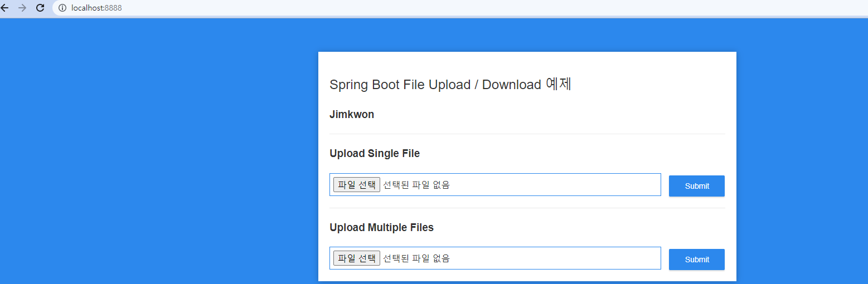The height and width of the screenshot is (284, 868).
Task: Reload the page with the refresh icon
Action: click(40, 8)
